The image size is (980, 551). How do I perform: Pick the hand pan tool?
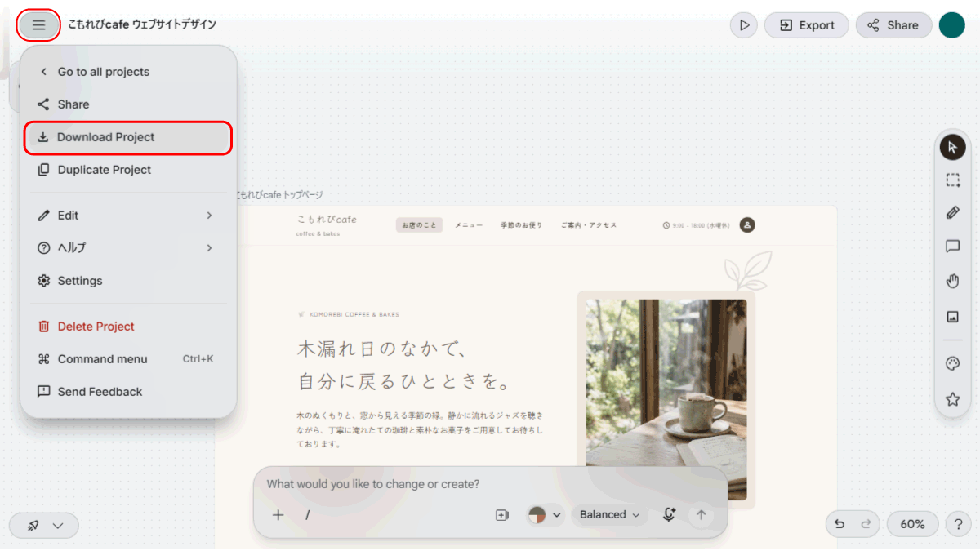point(952,282)
